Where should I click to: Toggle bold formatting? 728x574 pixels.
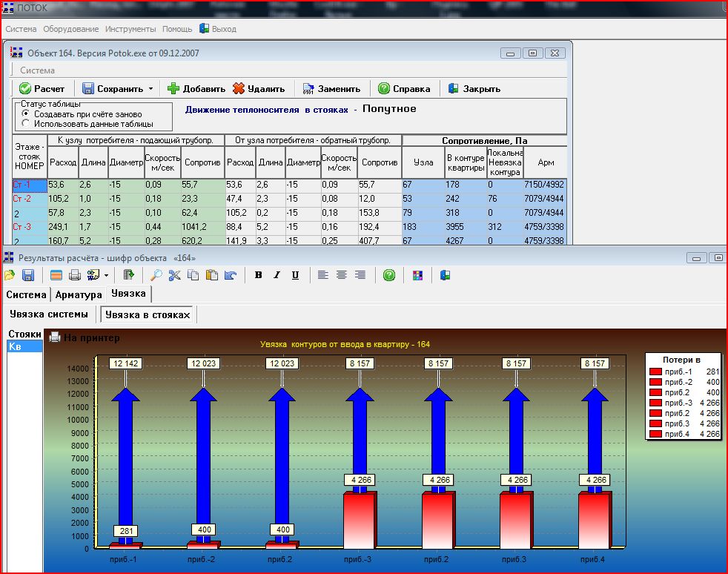pyautogui.click(x=258, y=275)
